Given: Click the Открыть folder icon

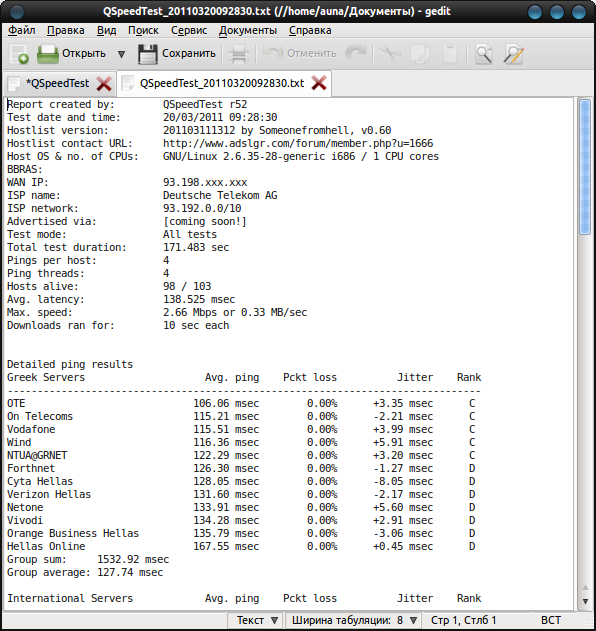Looking at the screenshot, I should 48,54.
